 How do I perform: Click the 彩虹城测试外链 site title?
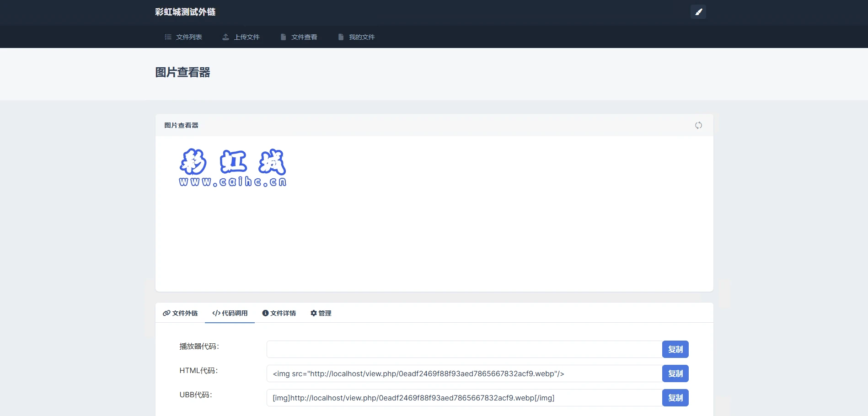pyautogui.click(x=185, y=12)
